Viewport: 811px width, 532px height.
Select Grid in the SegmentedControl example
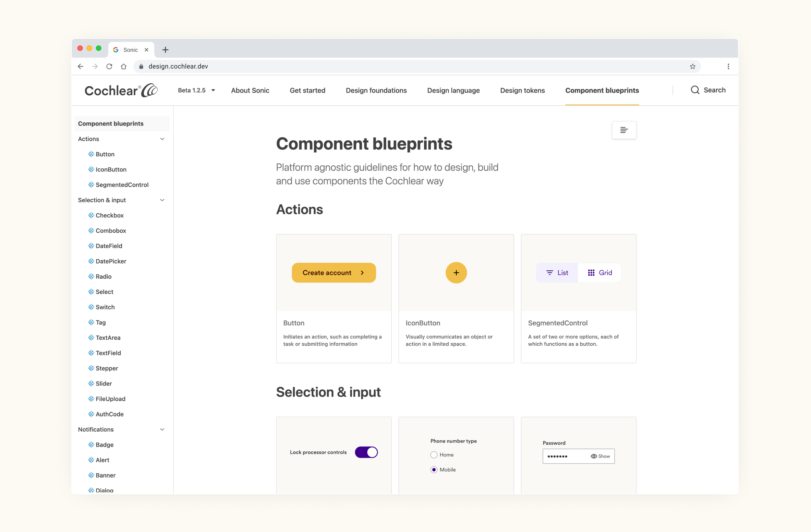coord(599,272)
